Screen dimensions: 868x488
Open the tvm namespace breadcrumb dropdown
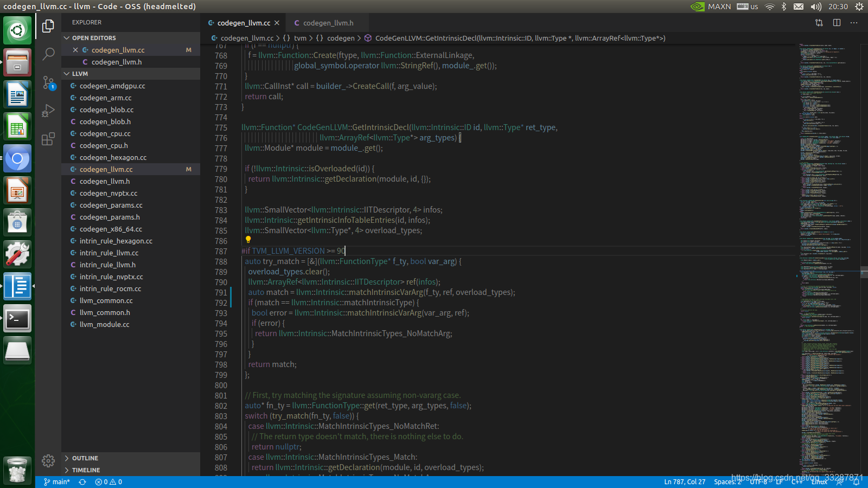(295, 38)
